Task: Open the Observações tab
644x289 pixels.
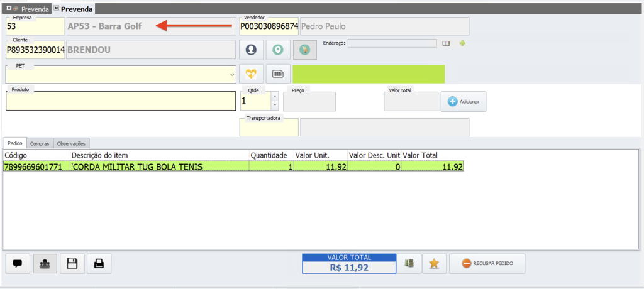Action: coord(72,143)
